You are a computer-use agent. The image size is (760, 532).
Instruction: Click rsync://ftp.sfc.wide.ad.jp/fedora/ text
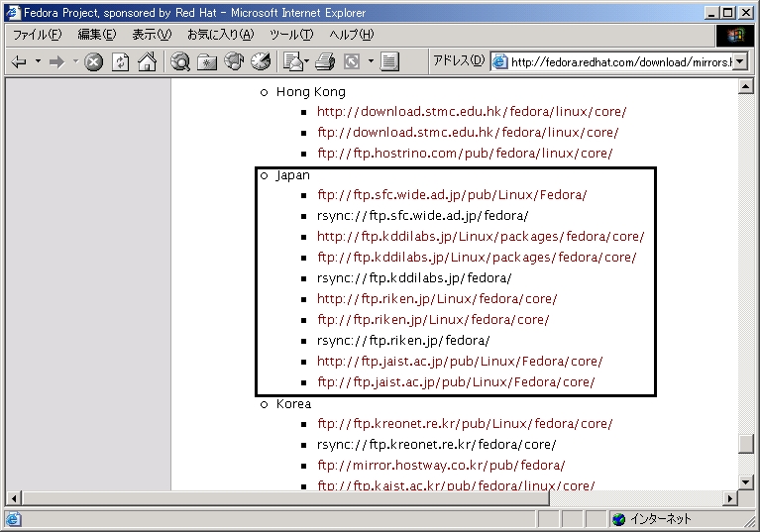tap(423, 216)
